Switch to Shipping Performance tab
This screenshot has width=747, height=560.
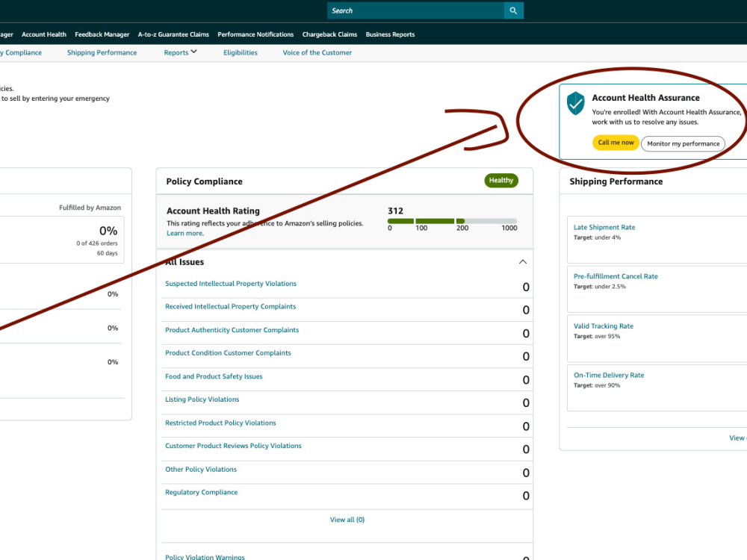102,52
